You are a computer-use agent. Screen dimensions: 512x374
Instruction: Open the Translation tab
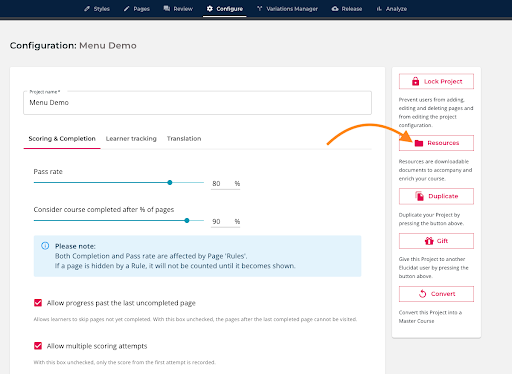point(184,139)
